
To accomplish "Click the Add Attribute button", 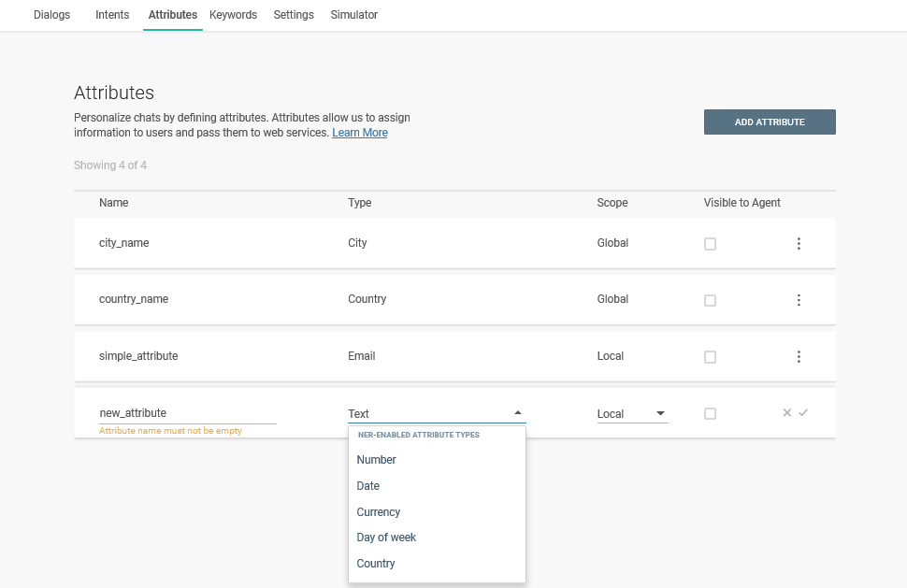I will (x=769, y=122).
